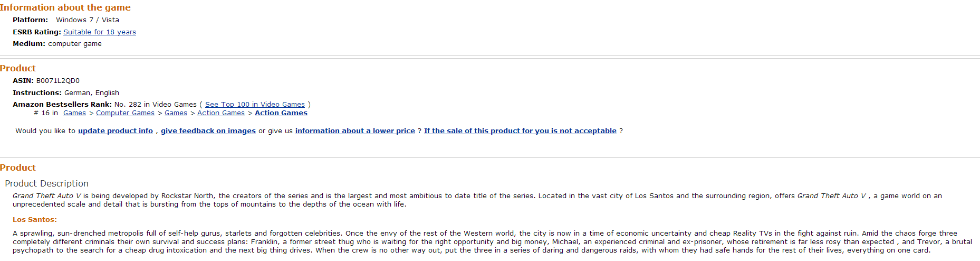Open the 'sale of this product not acceptable' link
Viewport: 980px width, 261px height.
click(520, 131)
